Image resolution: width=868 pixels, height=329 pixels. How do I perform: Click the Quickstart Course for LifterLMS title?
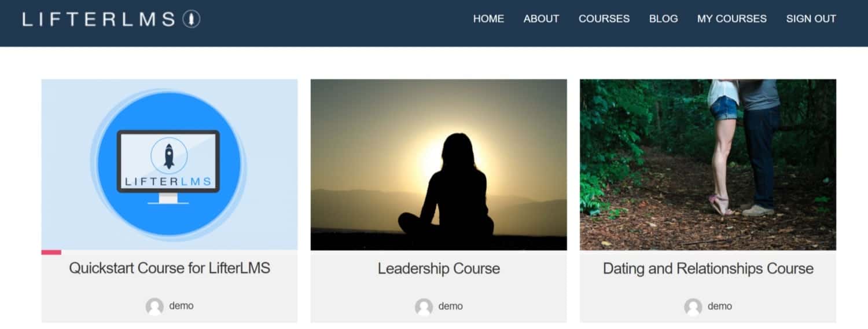tap(170, 268)
